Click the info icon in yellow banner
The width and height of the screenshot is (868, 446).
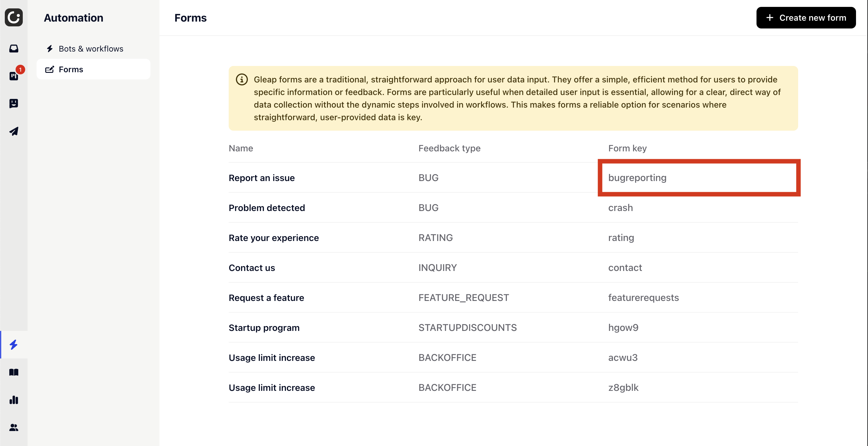(x=242, y=79)
